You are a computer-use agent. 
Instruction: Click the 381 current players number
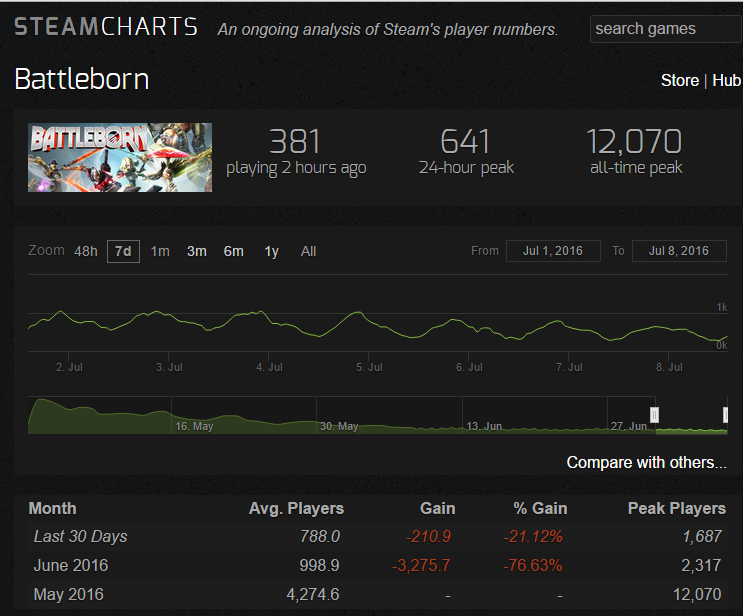295,142
